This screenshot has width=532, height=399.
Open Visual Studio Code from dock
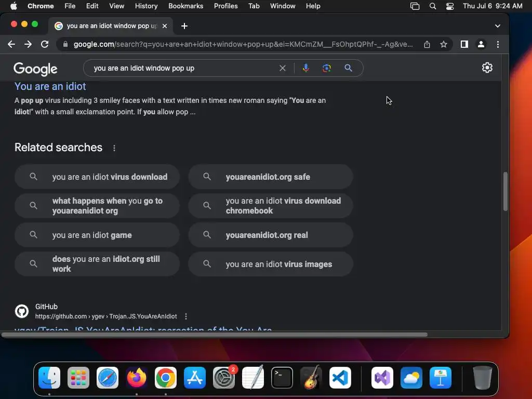pyautogui.click(x=340, y=378)
